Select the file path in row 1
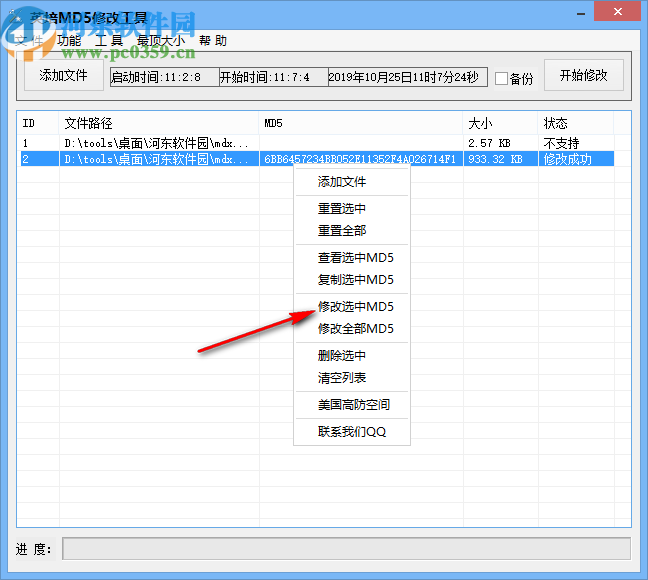Image resolution: width=648 pixels, height=580 pixels. coord(157,143)
